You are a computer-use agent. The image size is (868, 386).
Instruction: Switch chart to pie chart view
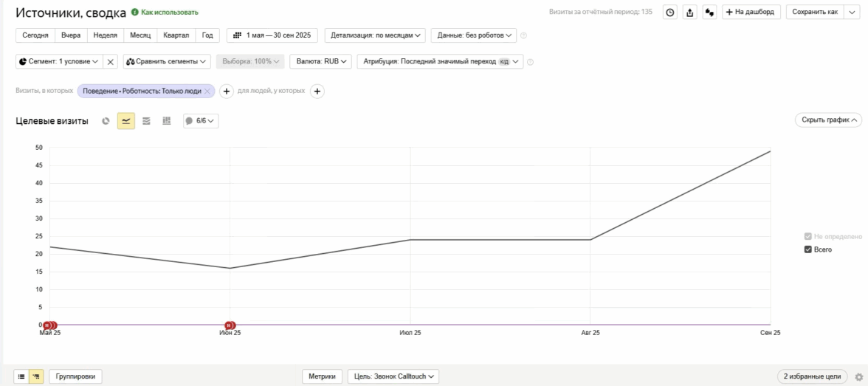click(106, 121)
